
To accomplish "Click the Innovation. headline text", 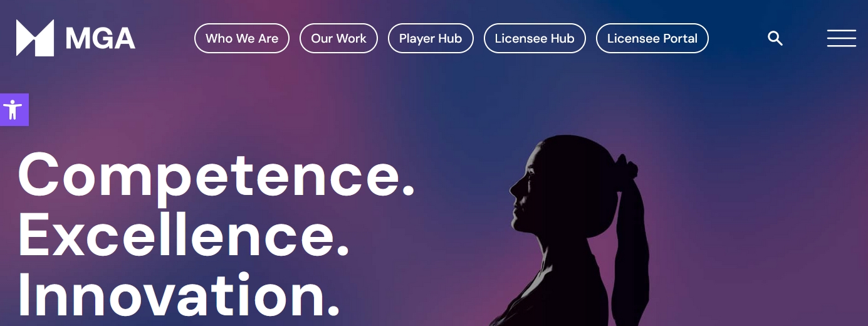I will [180, 293].
